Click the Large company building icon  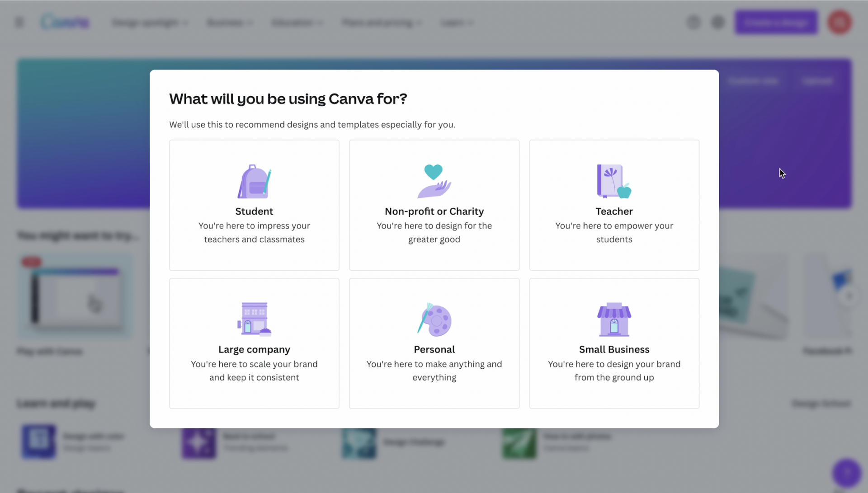point(254,319)
